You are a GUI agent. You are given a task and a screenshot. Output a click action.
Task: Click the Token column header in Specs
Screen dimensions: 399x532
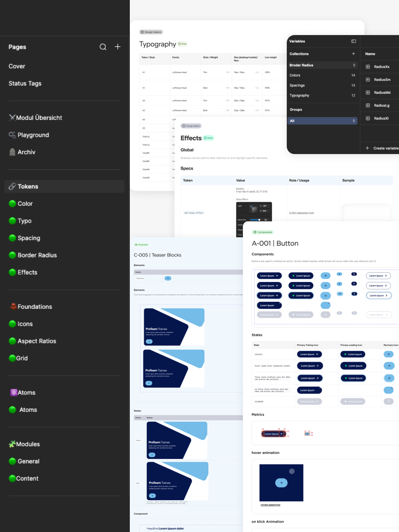click(x=188, y=180)
